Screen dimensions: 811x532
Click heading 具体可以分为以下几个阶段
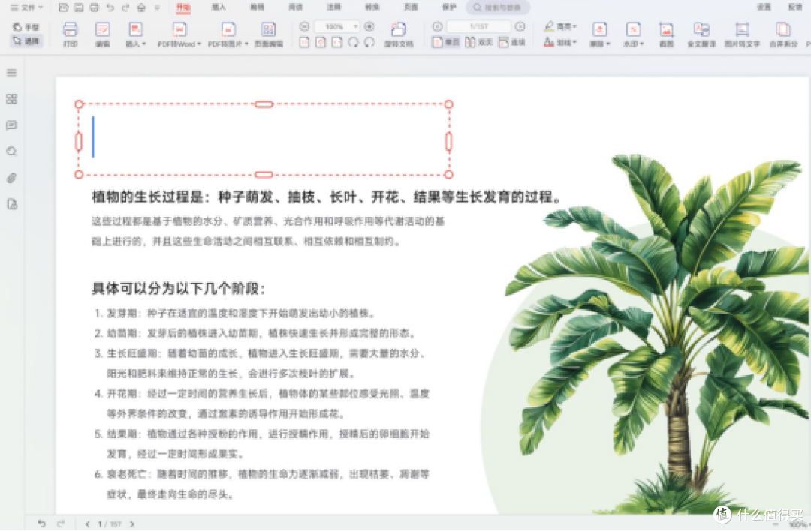click(179, 288)
